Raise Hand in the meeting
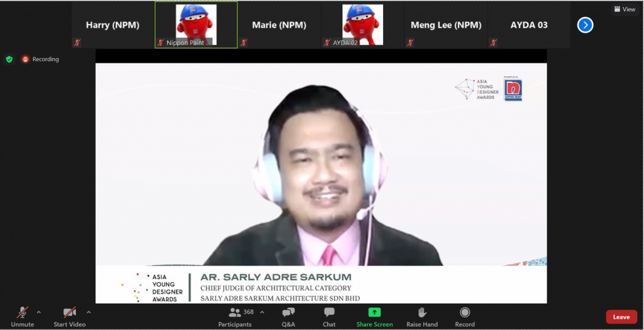This screenshot has width=644, height=330. [x=422, y=316]
